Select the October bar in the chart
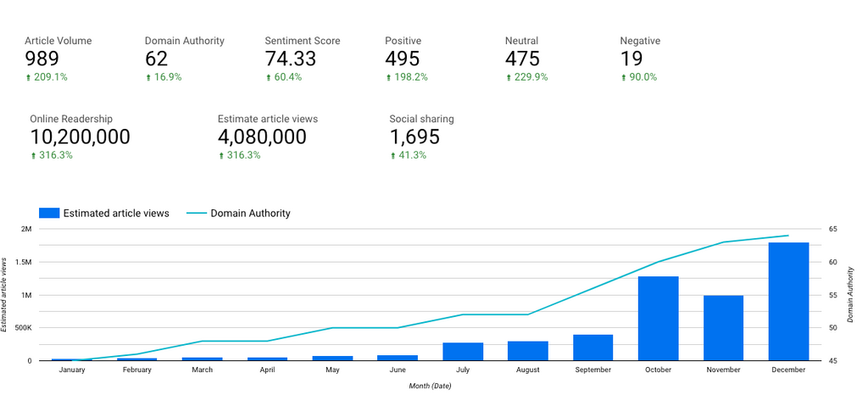Image resolution: width=868 pixels, height=412 pixels. (x=658, y=319)
